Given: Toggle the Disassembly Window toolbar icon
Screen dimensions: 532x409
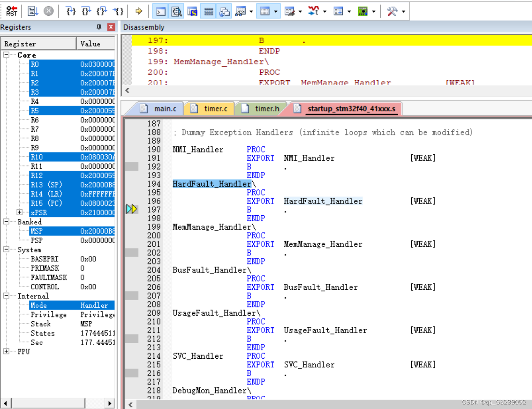Looking at the screenshot, I should point(176,11).
